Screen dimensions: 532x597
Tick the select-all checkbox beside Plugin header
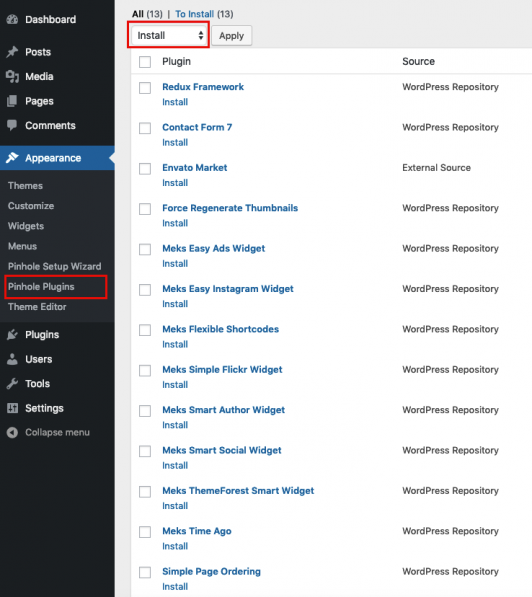click(145, 62)
